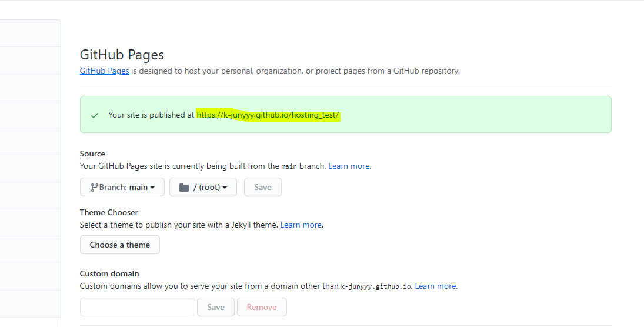The width and height of the screenshot is (644, 327).
Task: Click the Custom domain section label
Action: click(x=109, y=273)
